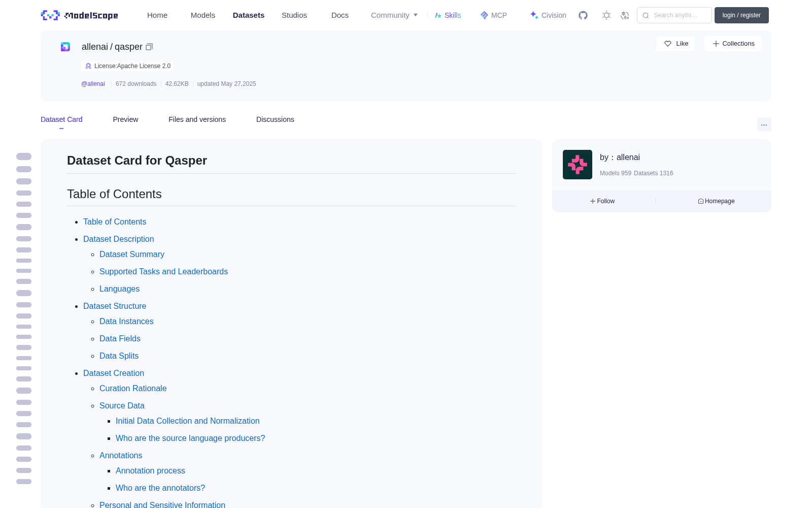The height and width of the screenshot is (508, 812).
Task: Go to the Home menu item
Action: click(157, 15)
